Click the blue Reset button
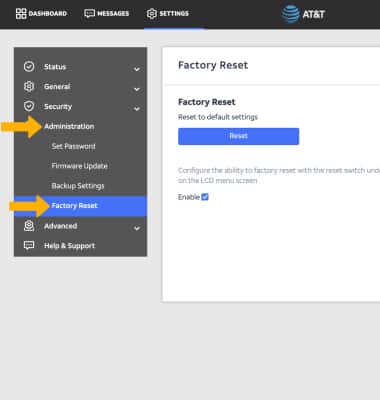The height and width of the screenshot is (400, 380). 239,136
